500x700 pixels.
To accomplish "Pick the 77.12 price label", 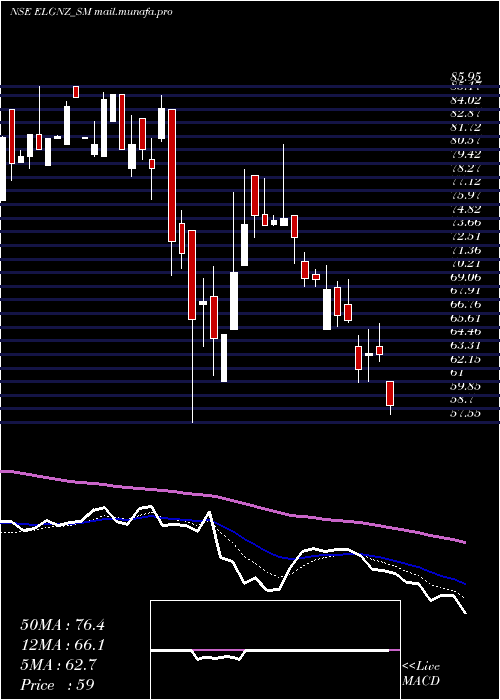I will (x=465, y=181).
